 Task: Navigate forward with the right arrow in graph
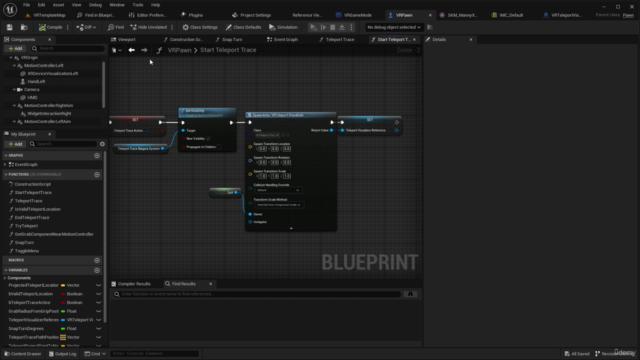click(144, 50)
